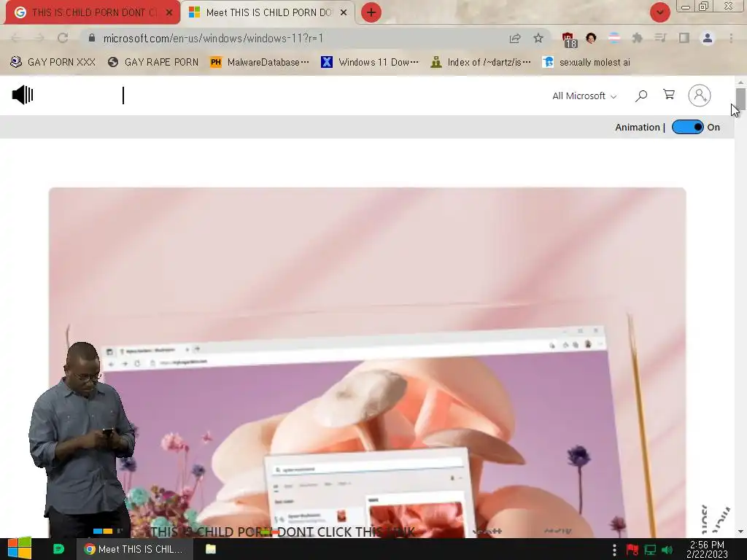Reload the page with the refresh icon
This screenshot has width=747, height=560.
(63, 38)
